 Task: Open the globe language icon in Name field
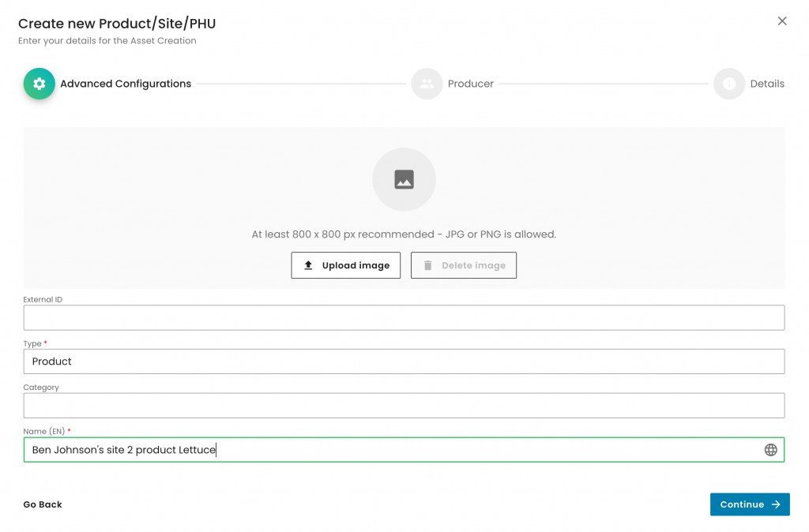tap(770, 450)
